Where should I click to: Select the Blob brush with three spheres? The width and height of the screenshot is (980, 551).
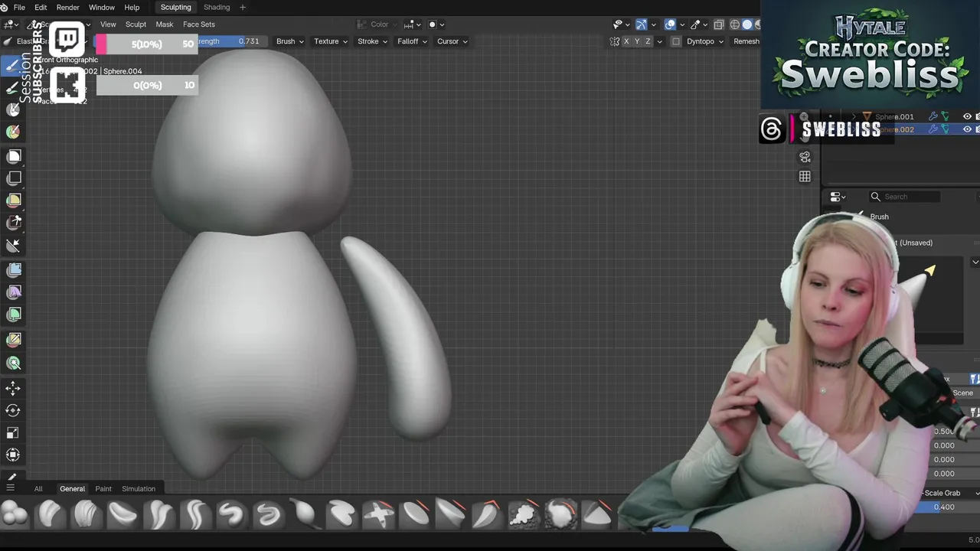(x=14, y=514)
